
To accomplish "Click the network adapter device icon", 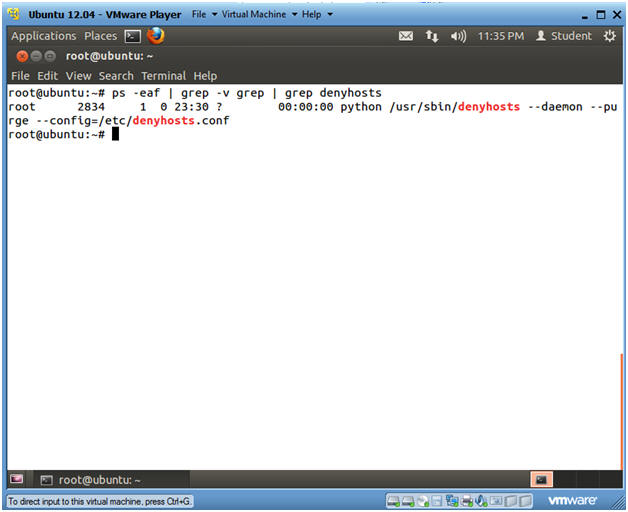I will [452, 500].
